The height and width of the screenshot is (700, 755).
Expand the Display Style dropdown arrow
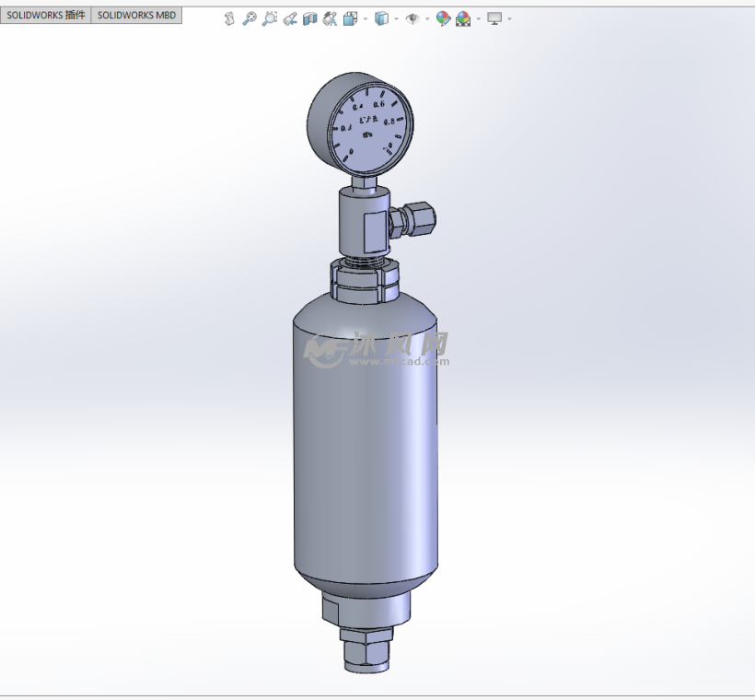[396, 18]
